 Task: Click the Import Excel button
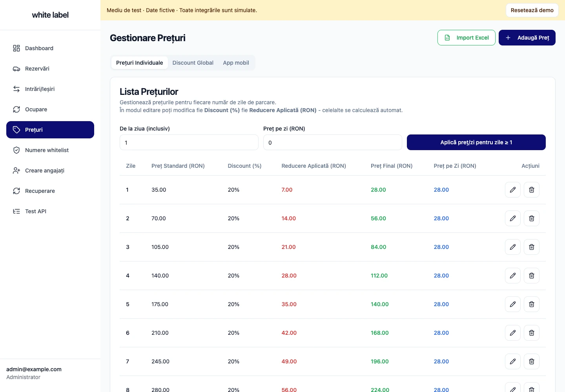point(467,38)
